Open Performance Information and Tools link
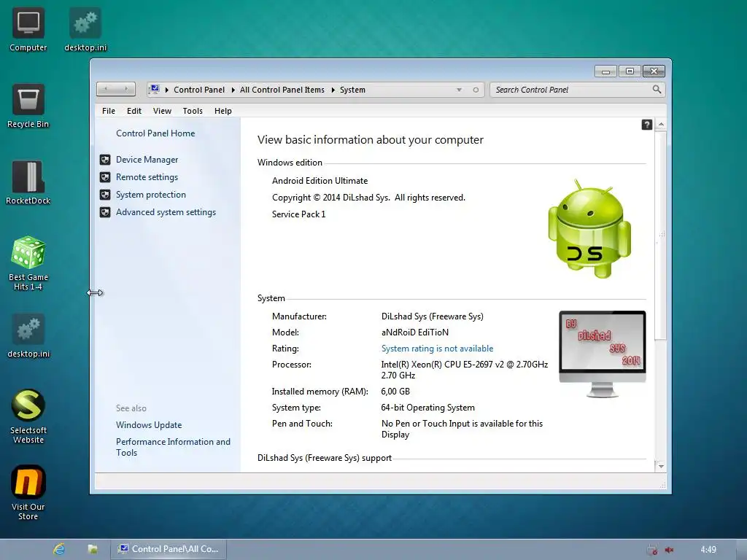The width and height of the screenshot is (747, 560). [173, 447]
